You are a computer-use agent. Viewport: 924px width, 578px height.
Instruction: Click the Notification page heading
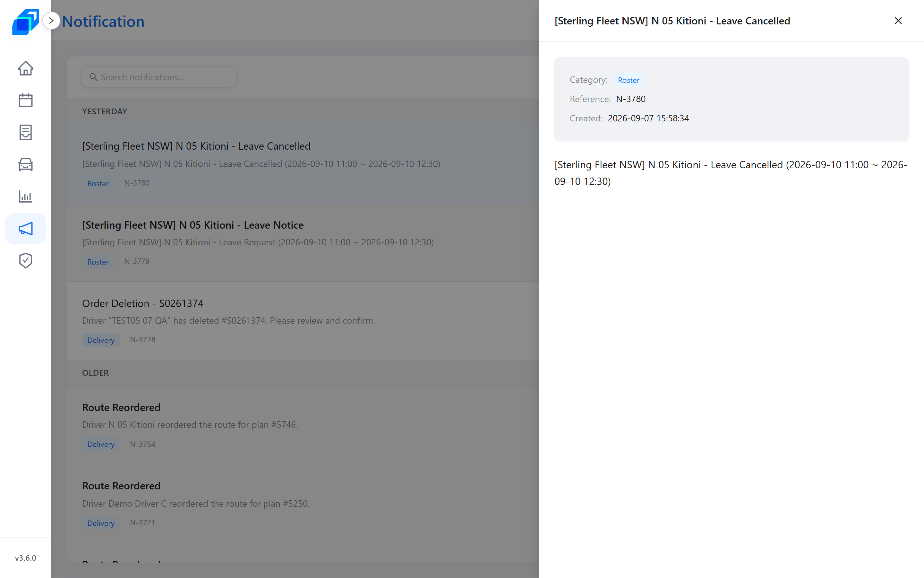(103, 22)
